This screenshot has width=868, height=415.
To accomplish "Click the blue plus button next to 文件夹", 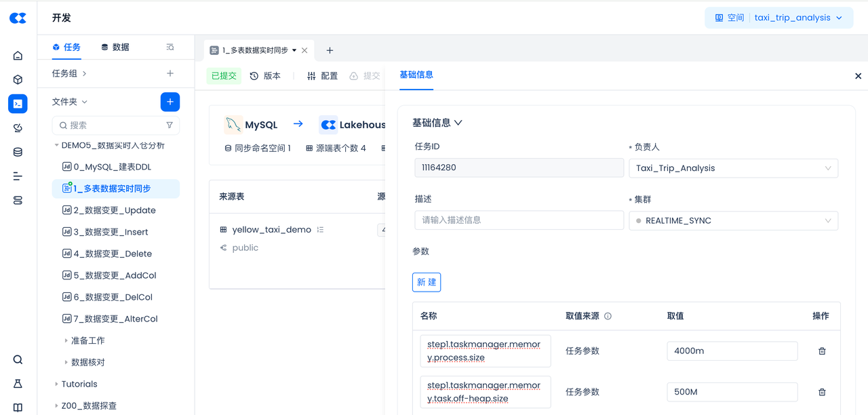I will [170, 102].
